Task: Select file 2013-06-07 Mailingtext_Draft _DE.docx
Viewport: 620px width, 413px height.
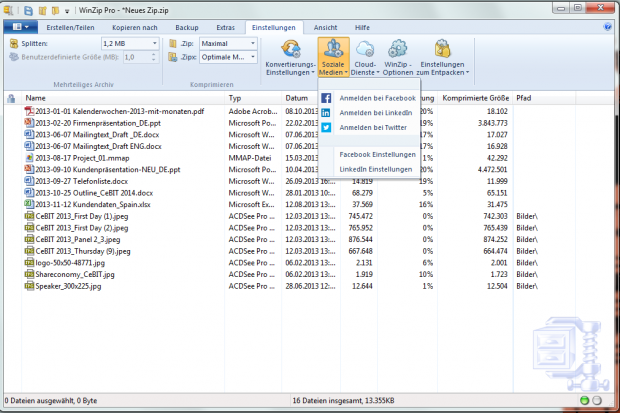Action: [x=97, y=135]
